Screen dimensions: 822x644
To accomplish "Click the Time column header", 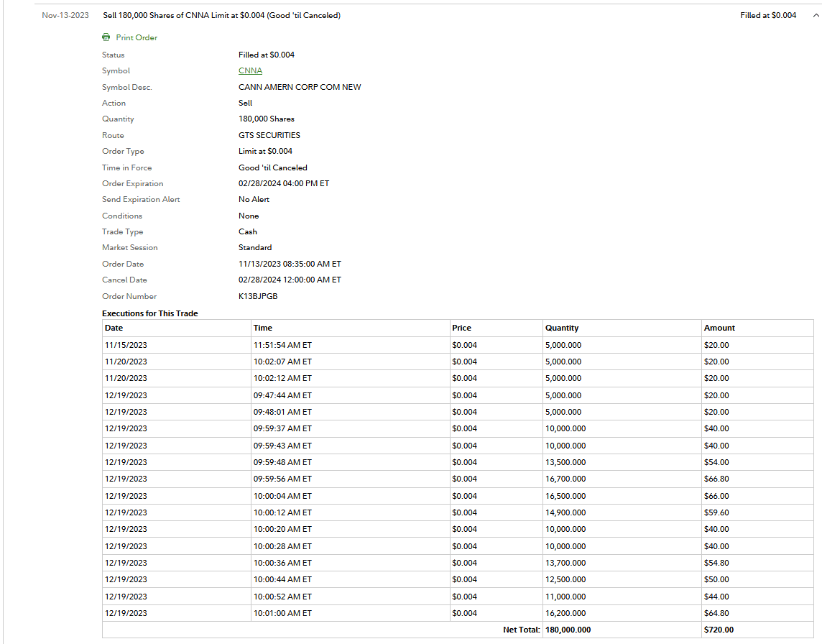I will coord(263,328).
